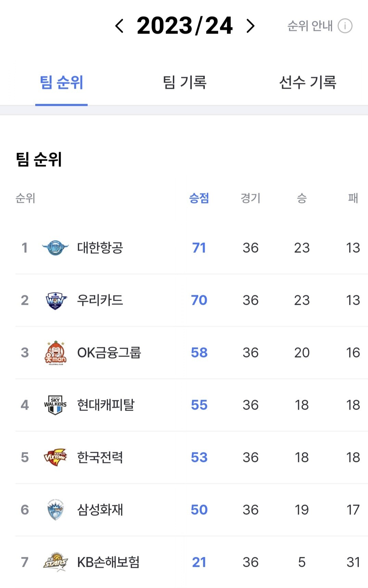This screenshot has height=588, width=368.
Task: Click the 삼성화재 Bluefangs logo
Action: [55, 510]
